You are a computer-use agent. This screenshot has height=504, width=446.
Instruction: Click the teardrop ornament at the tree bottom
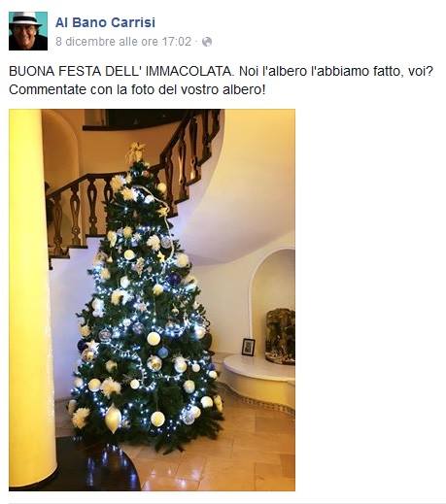point(113,419)
